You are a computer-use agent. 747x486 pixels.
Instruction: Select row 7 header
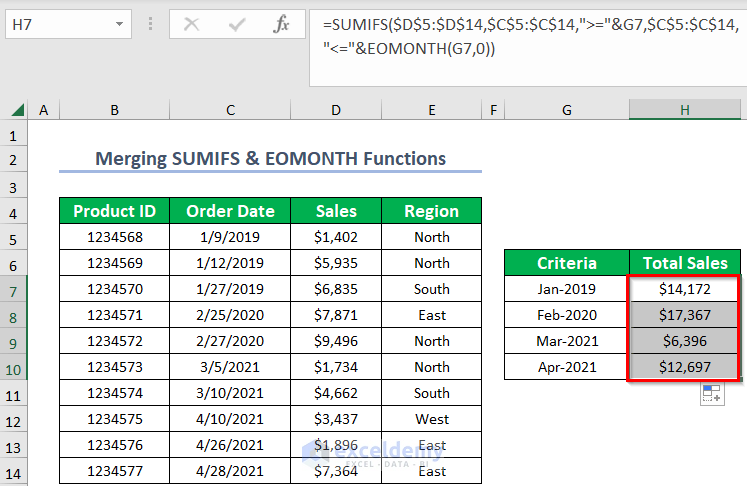[x=14, y=290]
